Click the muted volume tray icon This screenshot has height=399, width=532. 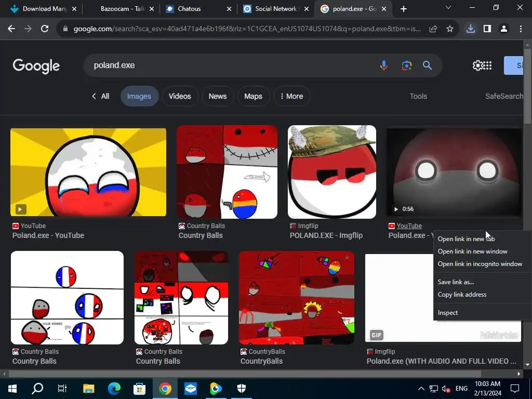(x=446, y=389)
